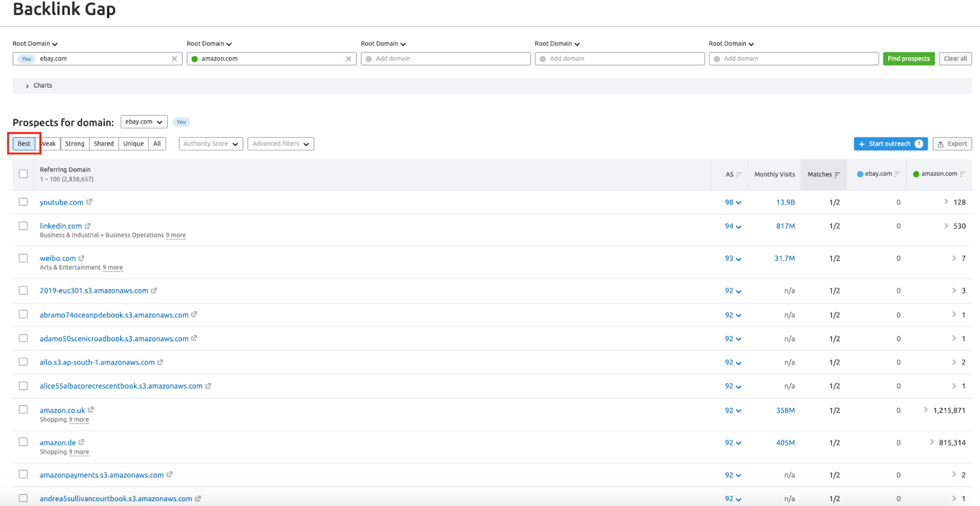Switch to the Shared prospects tab
The width and height of the screenshot is (980, 506).
104,144
